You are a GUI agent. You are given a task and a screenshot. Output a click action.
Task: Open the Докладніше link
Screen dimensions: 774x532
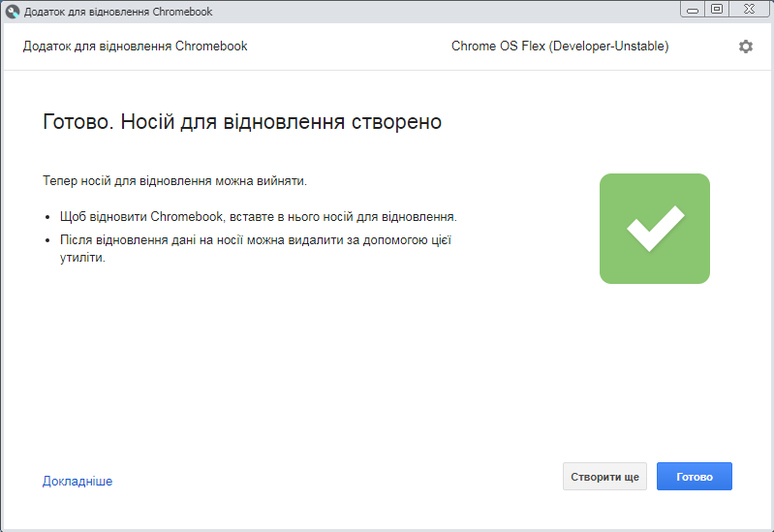[x=77, y=481]
